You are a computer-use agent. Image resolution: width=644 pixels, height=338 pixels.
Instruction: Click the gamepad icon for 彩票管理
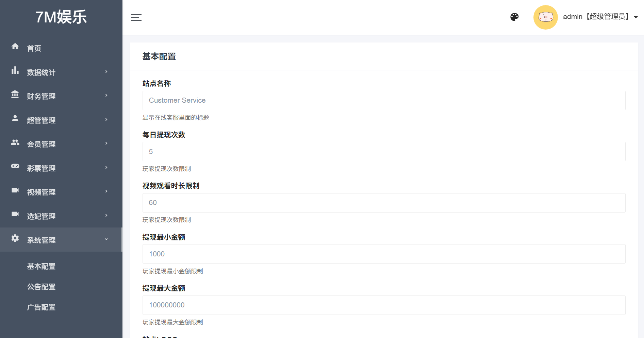pos(15,166)
